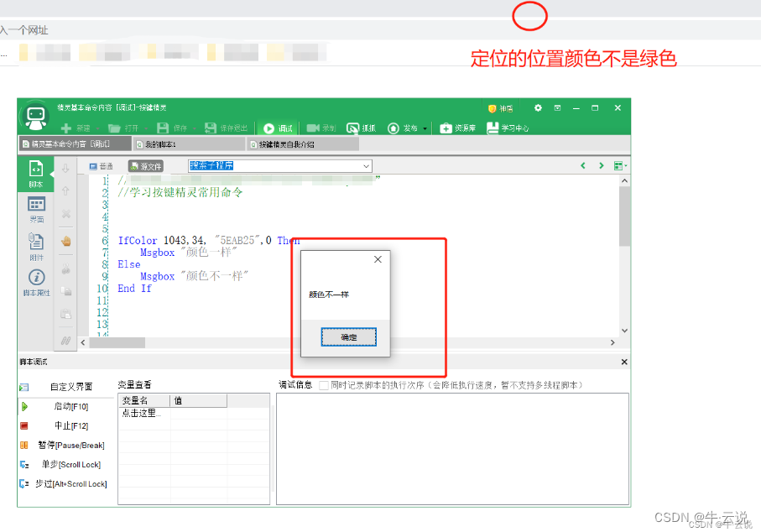Image resolution: width=761 pixels, height=532 pixels.
Task: Click the paste clipboard icon
Action: point(66,314)
